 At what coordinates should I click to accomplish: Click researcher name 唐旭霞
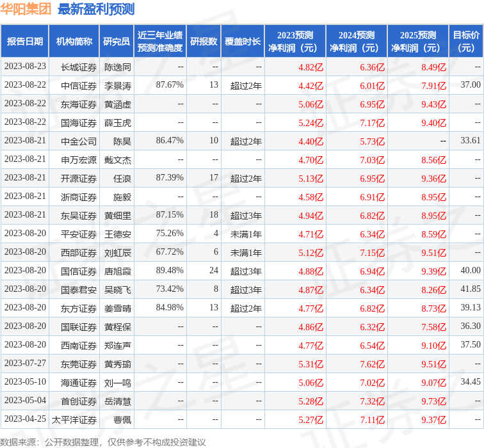118,271
